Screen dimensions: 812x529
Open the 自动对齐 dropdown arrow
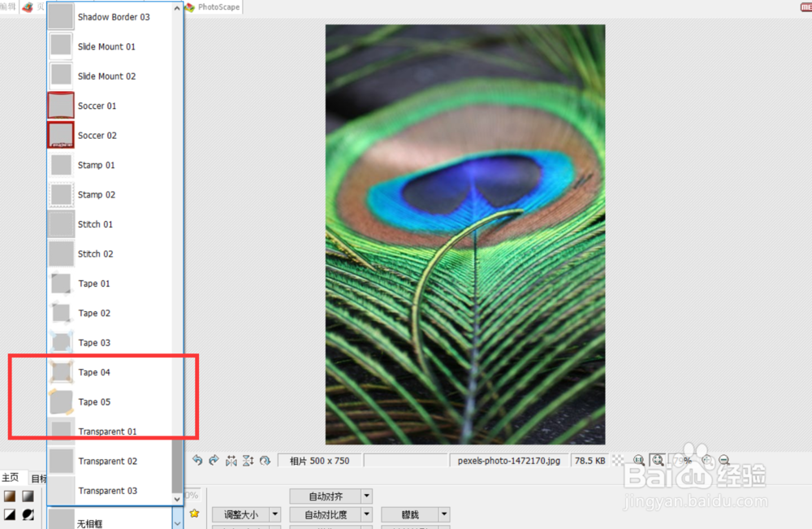[x=367, y=496]
